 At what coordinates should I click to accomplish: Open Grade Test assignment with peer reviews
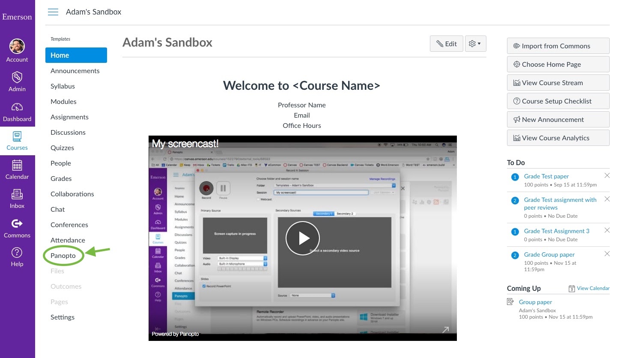tap(560, 204)
